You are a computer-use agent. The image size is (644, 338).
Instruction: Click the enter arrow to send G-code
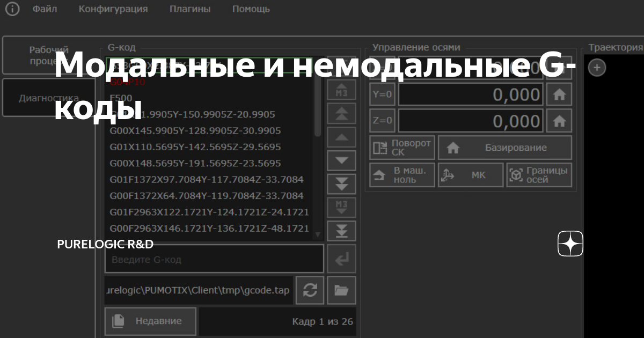pyautogui.click(x=342, y=260)
